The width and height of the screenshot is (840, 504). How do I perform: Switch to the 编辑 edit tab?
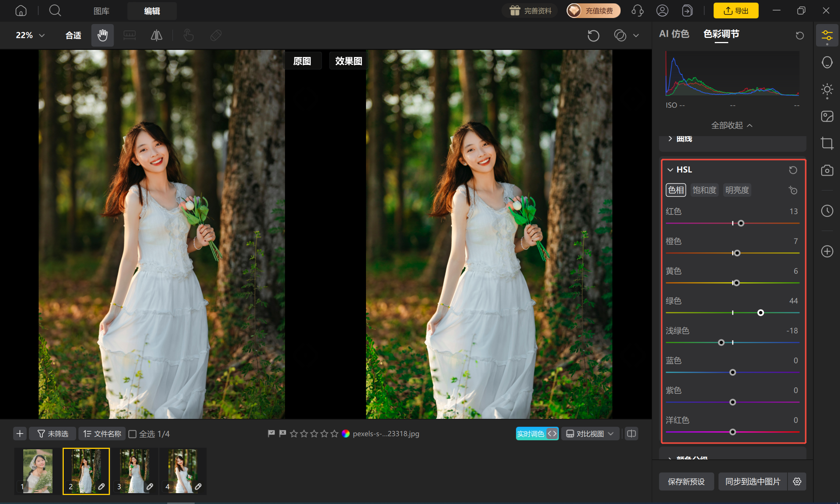pos(152,11)
